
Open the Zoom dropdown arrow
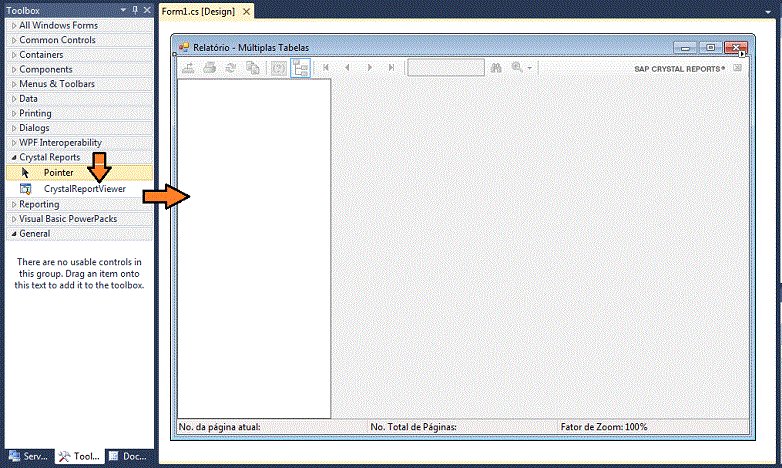[530, 68]
